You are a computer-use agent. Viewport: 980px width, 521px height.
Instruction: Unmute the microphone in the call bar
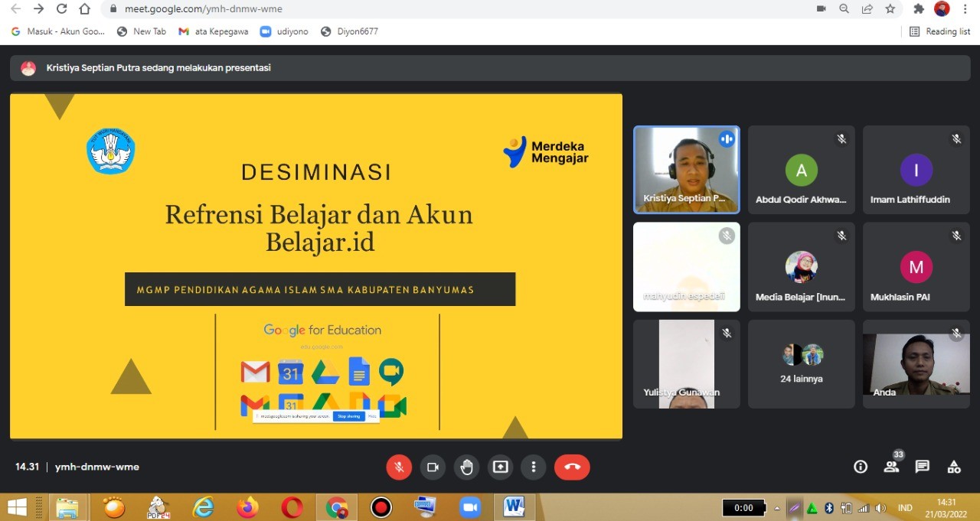click(x=399, y=467)
